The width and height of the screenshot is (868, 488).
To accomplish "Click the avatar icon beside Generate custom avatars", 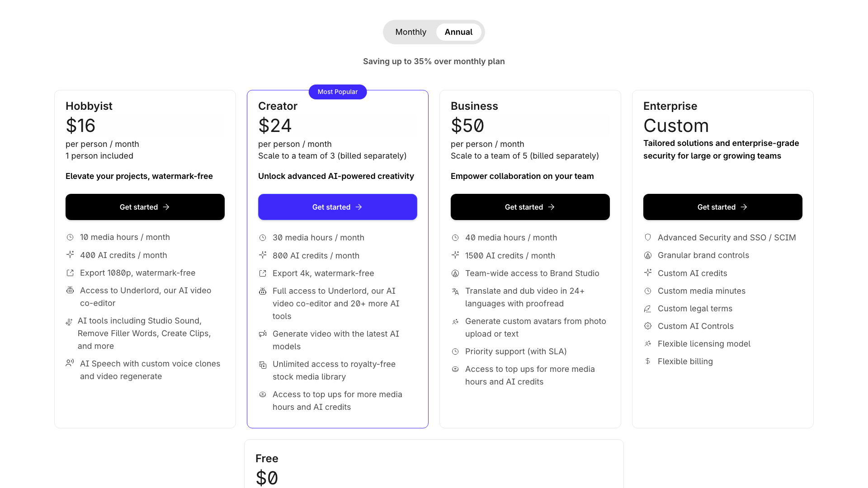I will tap(455, 322).
